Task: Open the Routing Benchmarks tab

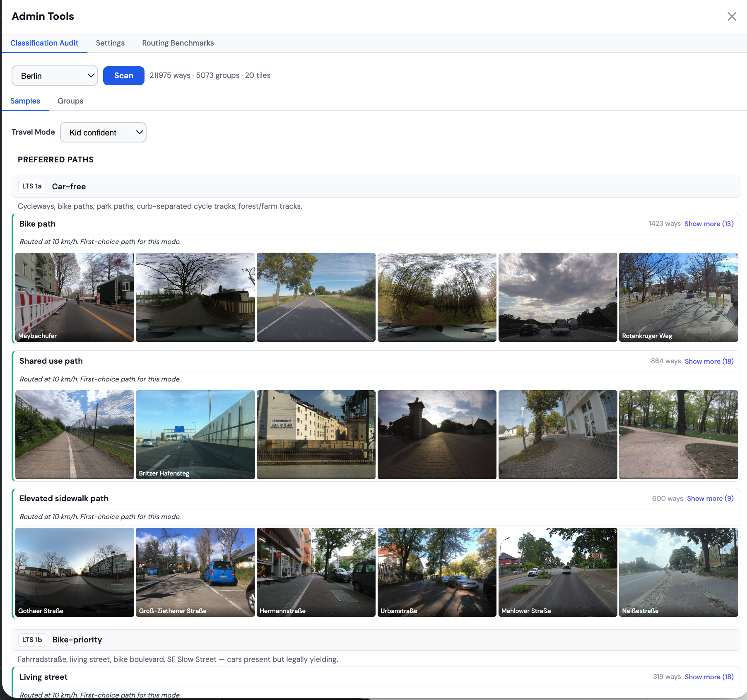Action: coord(178,43)
